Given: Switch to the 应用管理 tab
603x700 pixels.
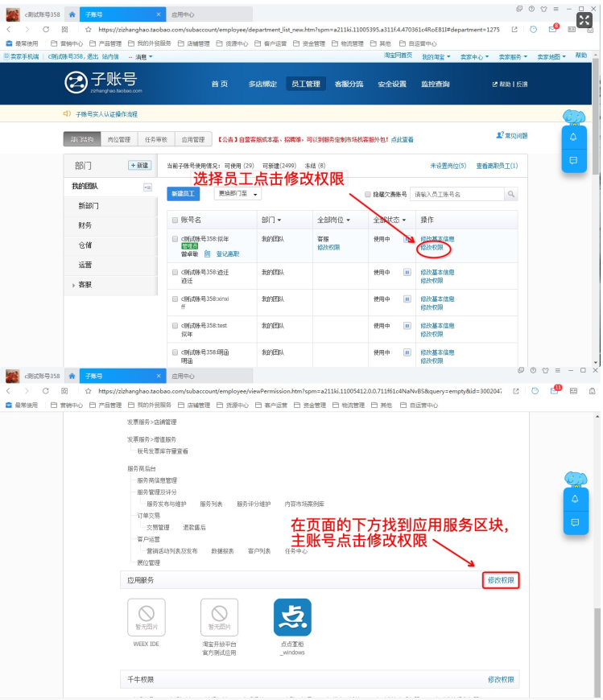Looking at the screenshot, I should (x=193, y=139).
